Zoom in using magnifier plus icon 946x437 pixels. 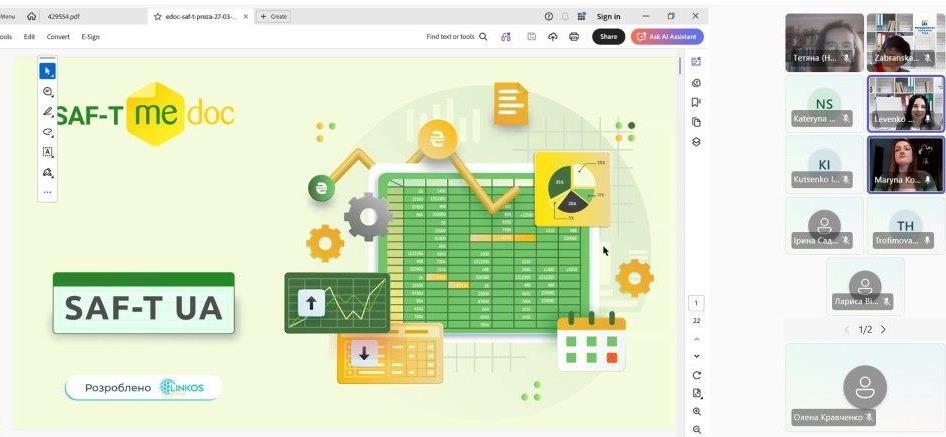tap(697, 411)
